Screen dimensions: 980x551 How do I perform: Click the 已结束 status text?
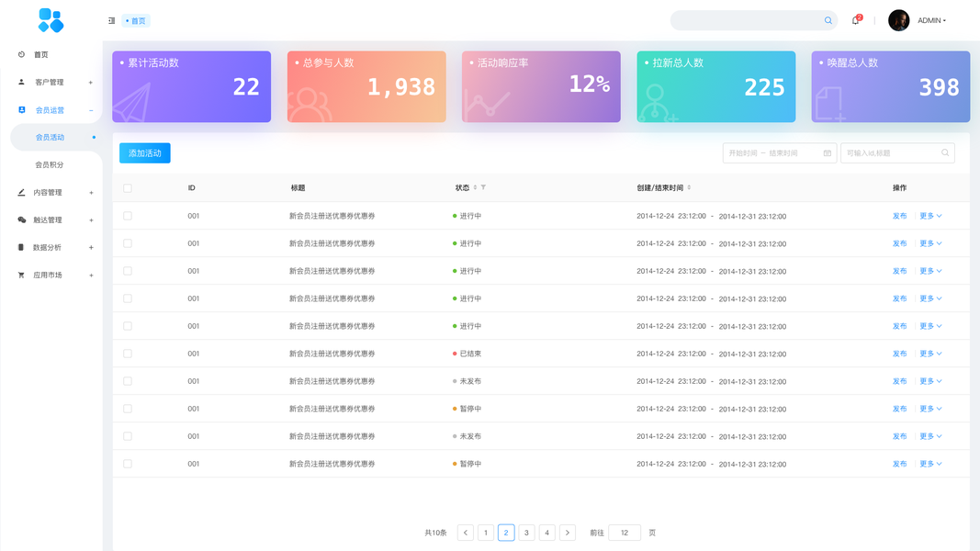pyautogui.click(x=470, y=354)
